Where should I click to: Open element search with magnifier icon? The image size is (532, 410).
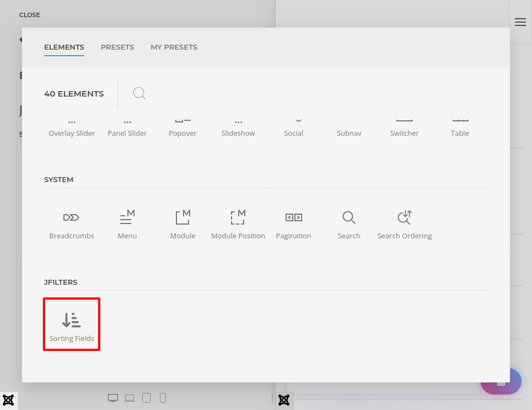coord(139,93)
